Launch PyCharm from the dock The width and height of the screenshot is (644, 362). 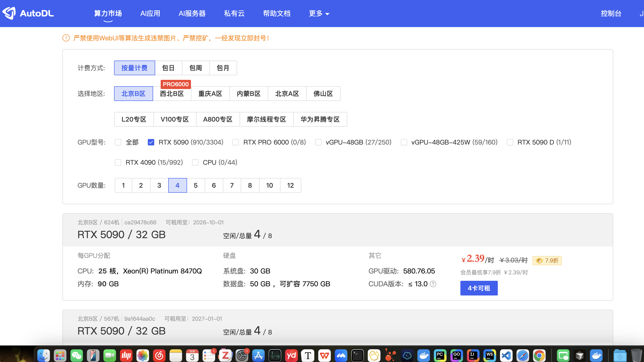440,355
